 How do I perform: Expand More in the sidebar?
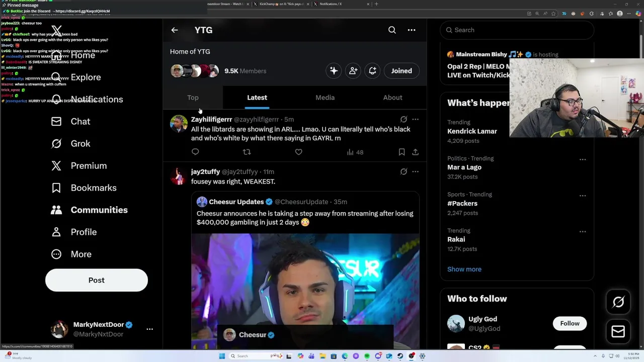coord(71,254)
